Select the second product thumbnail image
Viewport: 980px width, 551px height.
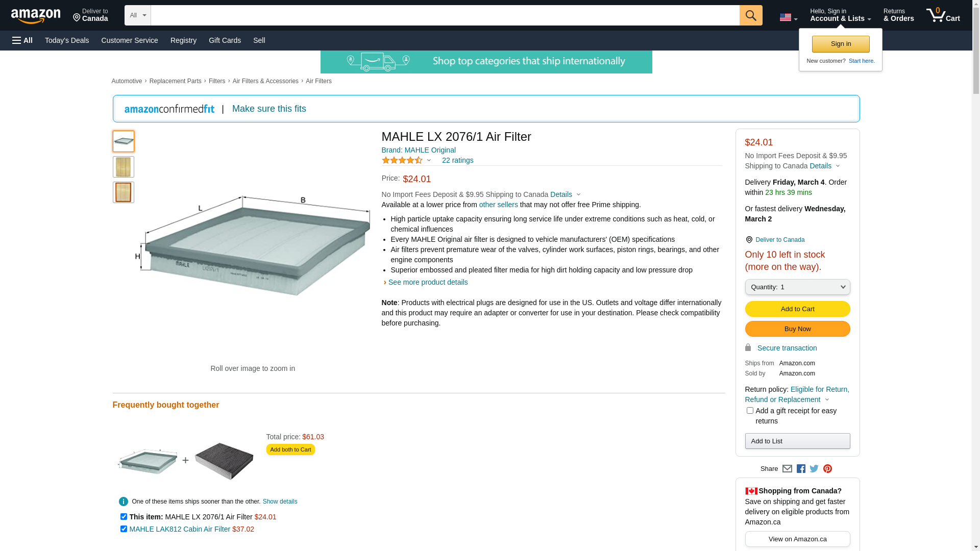click(x=124, y=167)
